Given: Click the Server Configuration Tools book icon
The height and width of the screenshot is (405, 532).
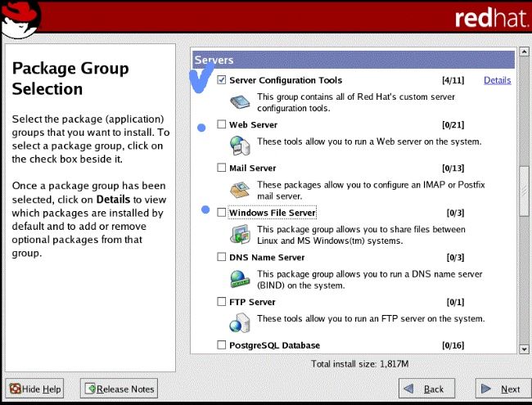Looking at the screenshot, I should click(240, 101).
